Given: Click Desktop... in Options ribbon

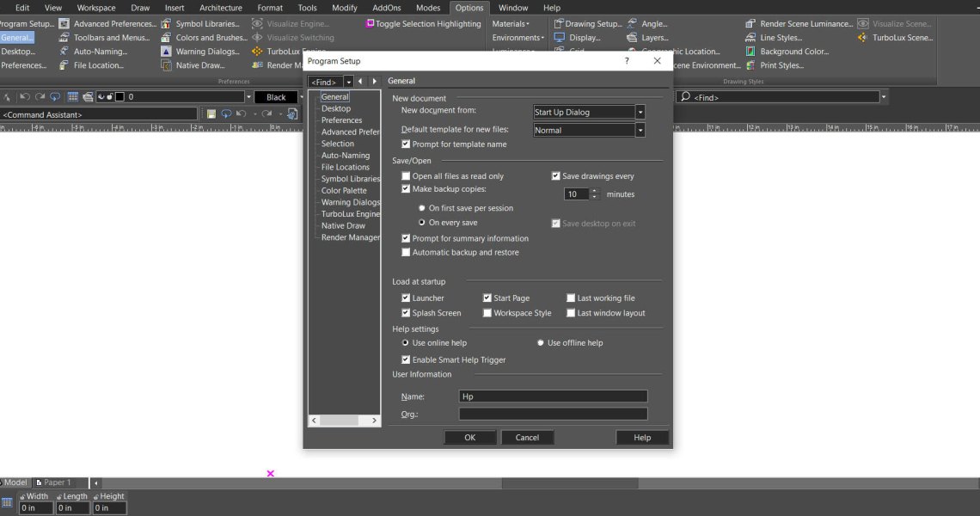Looking at the screenshot, I should 18,52.
